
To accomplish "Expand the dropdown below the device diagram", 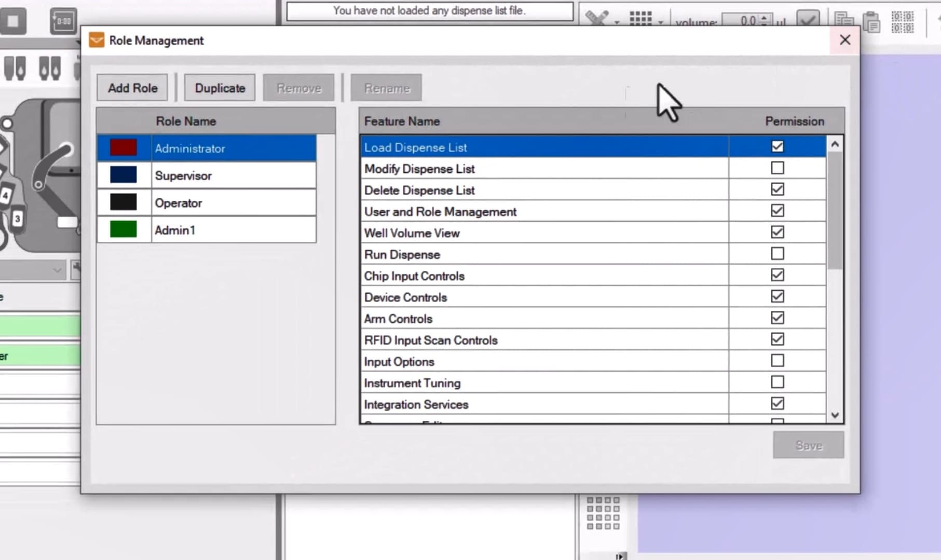I will (57, 270).
